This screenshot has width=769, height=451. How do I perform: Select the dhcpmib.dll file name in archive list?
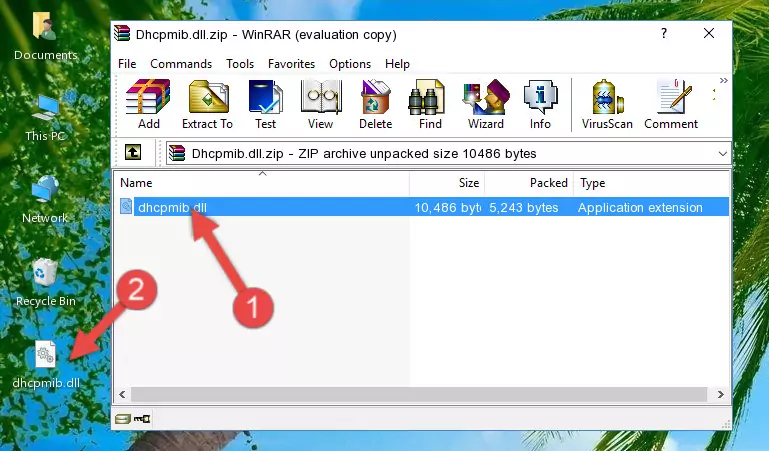(x=172, y=207)
